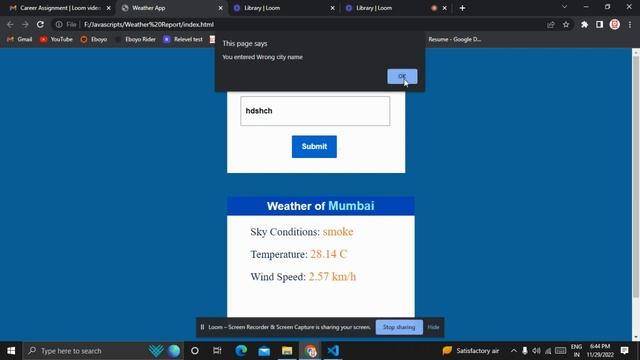Screen dimensions: 640x360
Task: Close the Career Assignment tab
Action: [x=109, y=8]
